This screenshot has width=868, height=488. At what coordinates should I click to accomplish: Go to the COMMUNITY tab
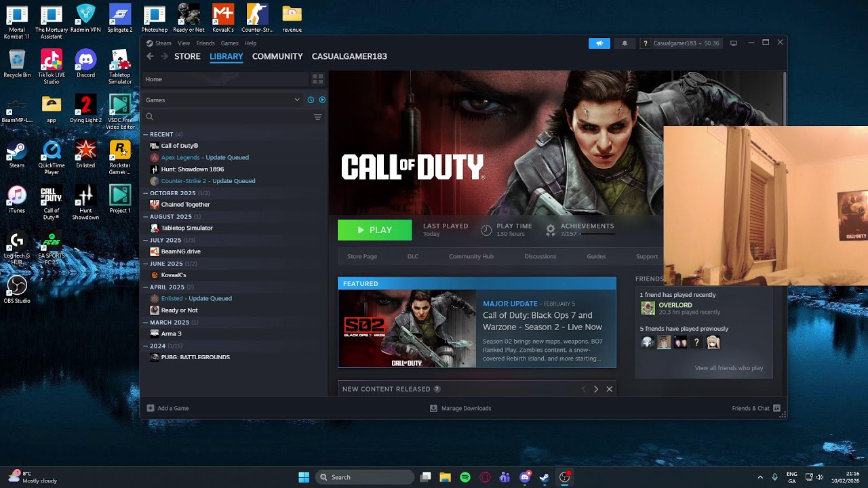pos(277,56)
